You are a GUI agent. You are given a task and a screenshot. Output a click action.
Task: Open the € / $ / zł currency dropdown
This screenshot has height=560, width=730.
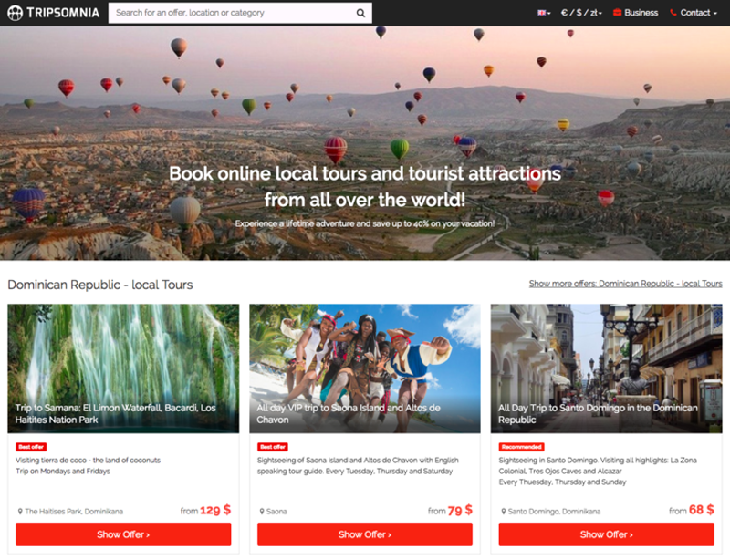coord(580,13)
